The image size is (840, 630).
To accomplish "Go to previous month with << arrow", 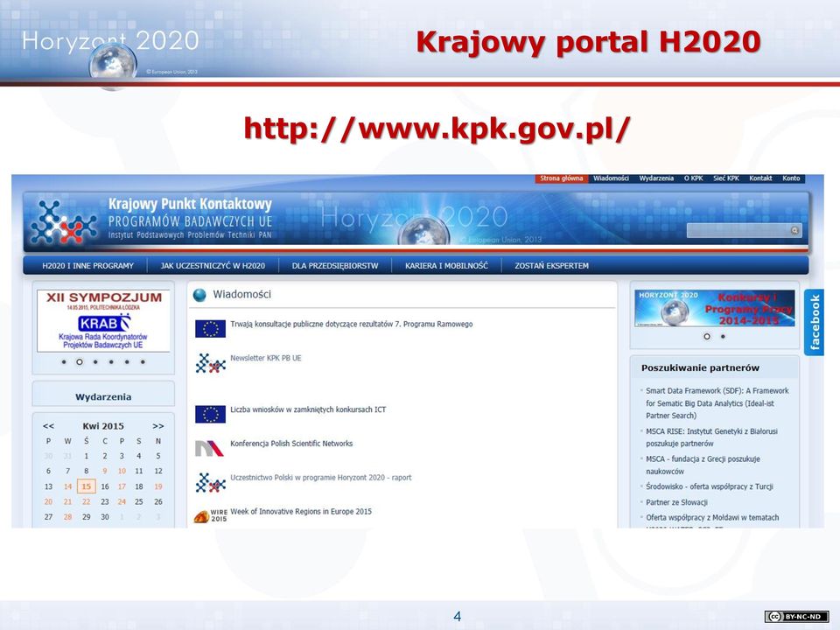I will [48, 426].
